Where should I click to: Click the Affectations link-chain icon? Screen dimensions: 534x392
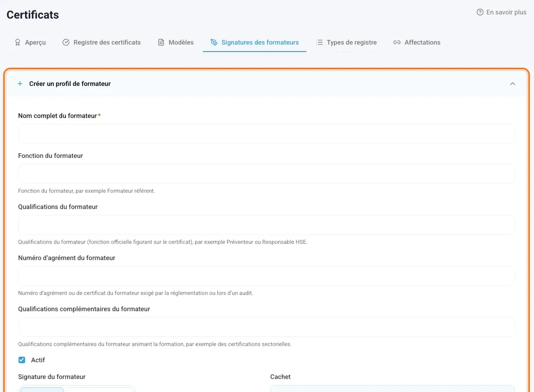[397, 42]
